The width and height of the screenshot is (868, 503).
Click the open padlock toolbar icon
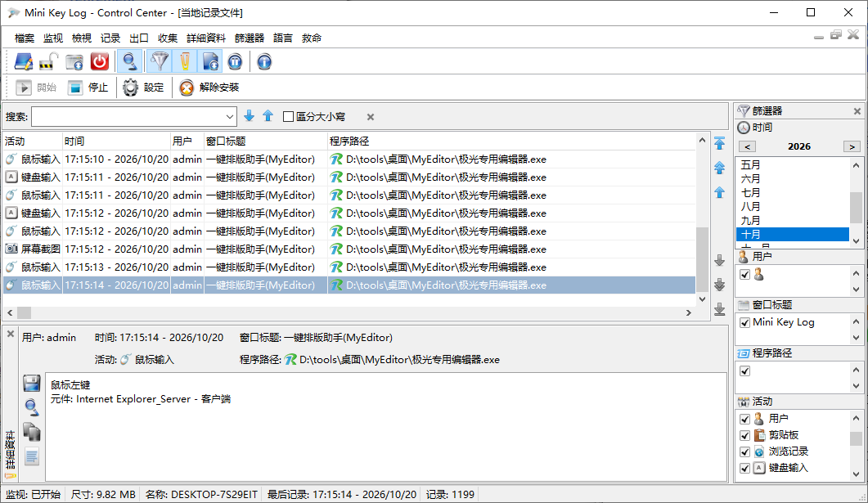pos(49,61)
